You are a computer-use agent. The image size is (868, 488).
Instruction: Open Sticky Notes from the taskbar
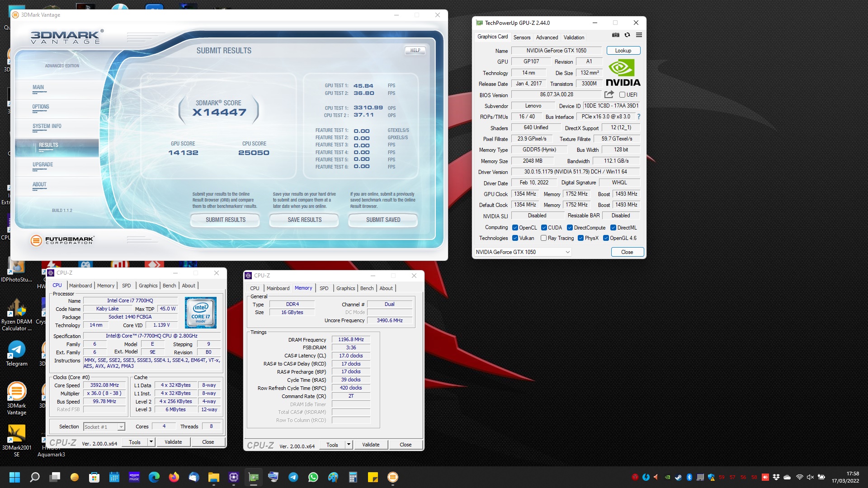[373, 477]
